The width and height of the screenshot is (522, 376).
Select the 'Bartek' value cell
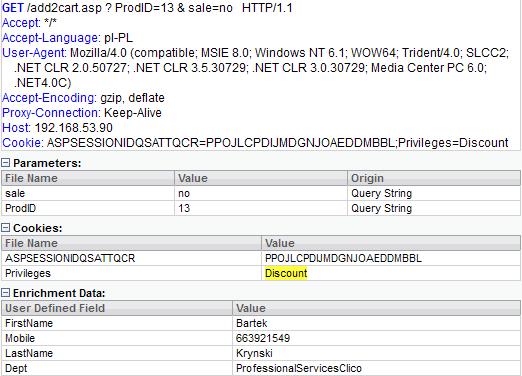[376, 323]
